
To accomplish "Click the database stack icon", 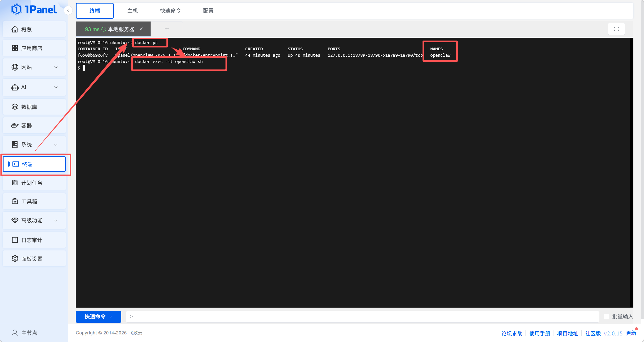I will 15,107.
